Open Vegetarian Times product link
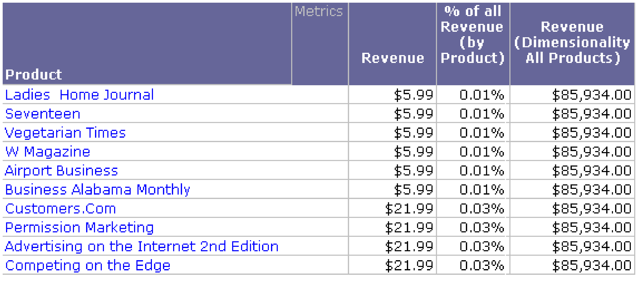Screen dimensions: 644x283 coord(65,133)
